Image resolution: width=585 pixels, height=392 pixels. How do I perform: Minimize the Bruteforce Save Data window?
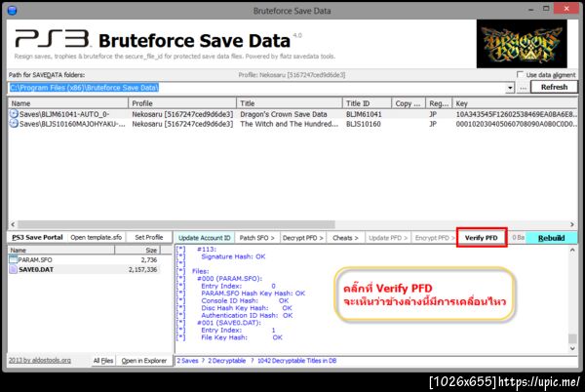pos(531,10)
